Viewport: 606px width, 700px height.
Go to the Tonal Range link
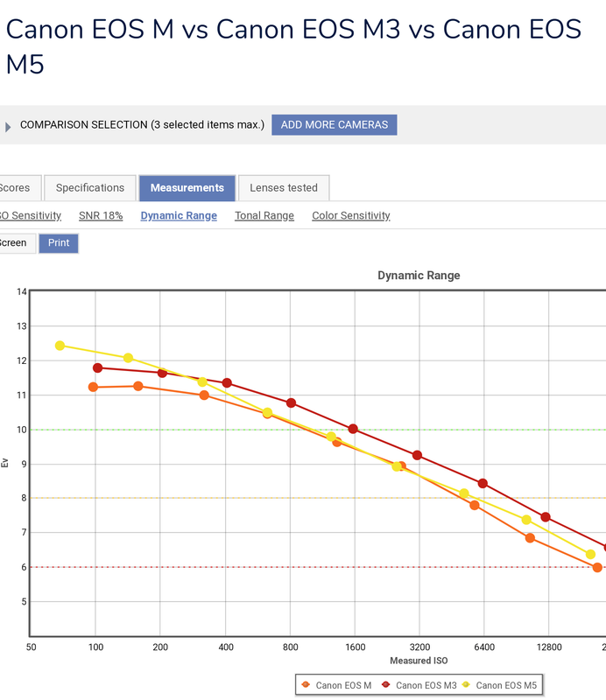pos(264,215)
